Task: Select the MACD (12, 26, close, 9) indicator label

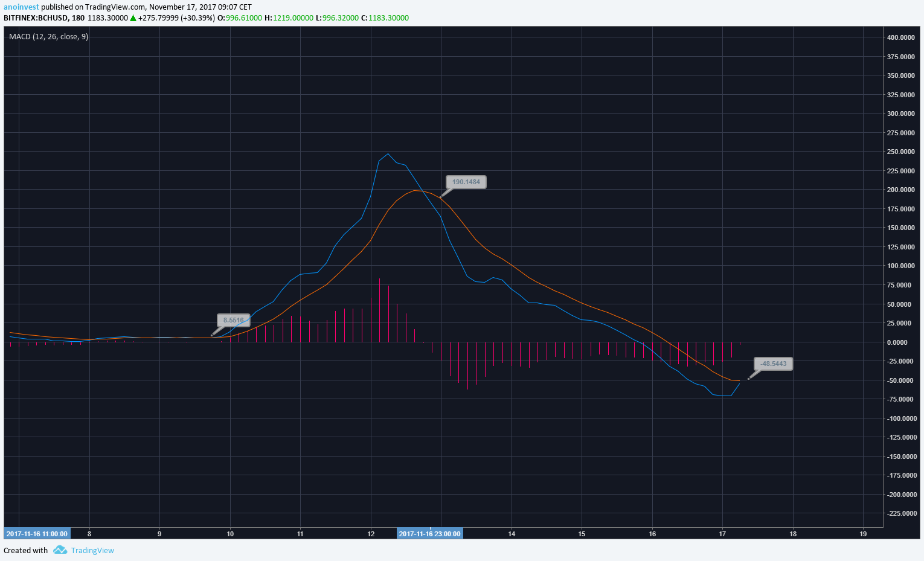Action: [x=48, y=37]
